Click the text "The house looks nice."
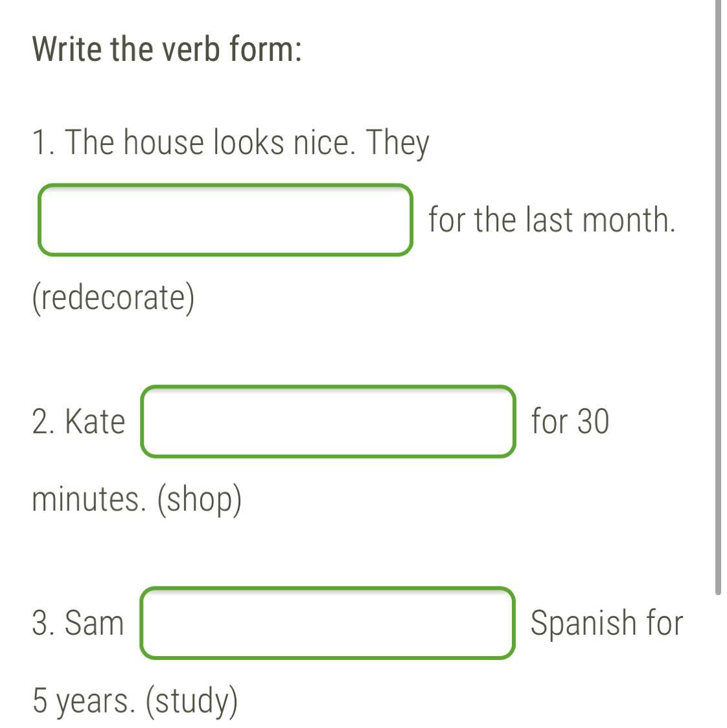The height and width of the screenshot is (728, 727). coord(210,142)
